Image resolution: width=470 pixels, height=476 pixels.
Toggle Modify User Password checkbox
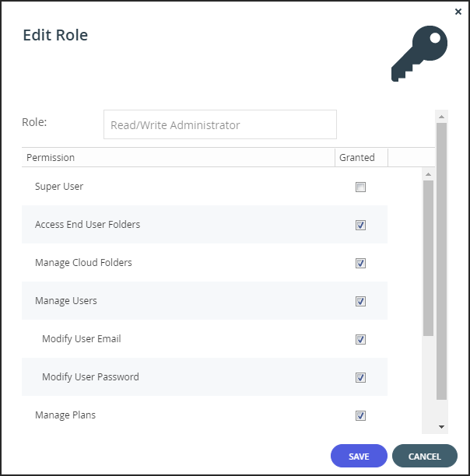coord(360,378)
